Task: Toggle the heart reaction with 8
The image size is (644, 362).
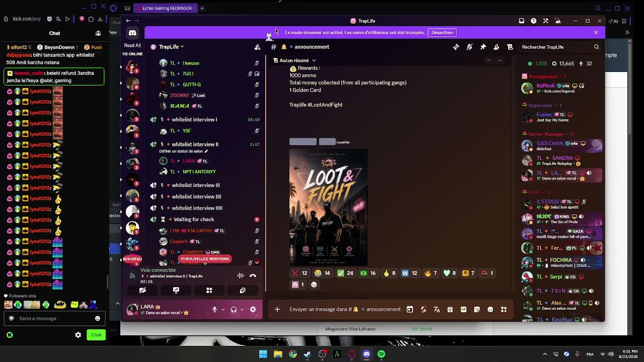Action: pyautogui.click(x=450, y=273)
